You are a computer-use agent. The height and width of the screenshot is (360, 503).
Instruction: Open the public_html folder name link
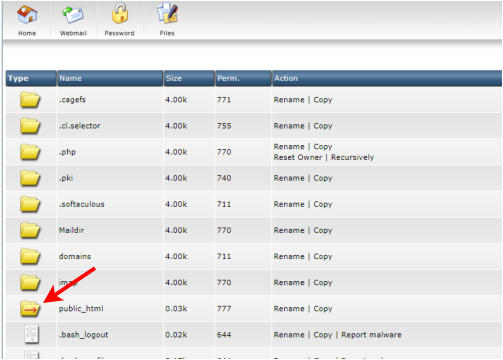81,309
